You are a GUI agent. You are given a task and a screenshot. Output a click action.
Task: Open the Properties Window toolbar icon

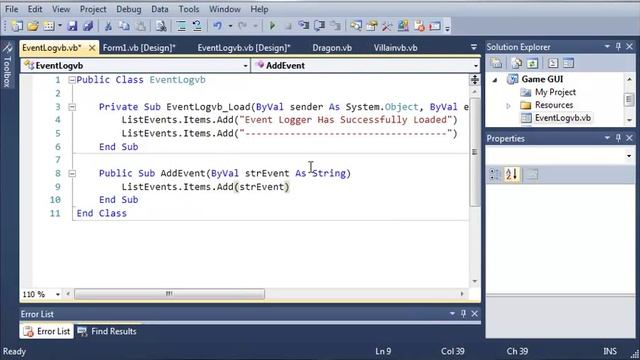coord(372,26)
